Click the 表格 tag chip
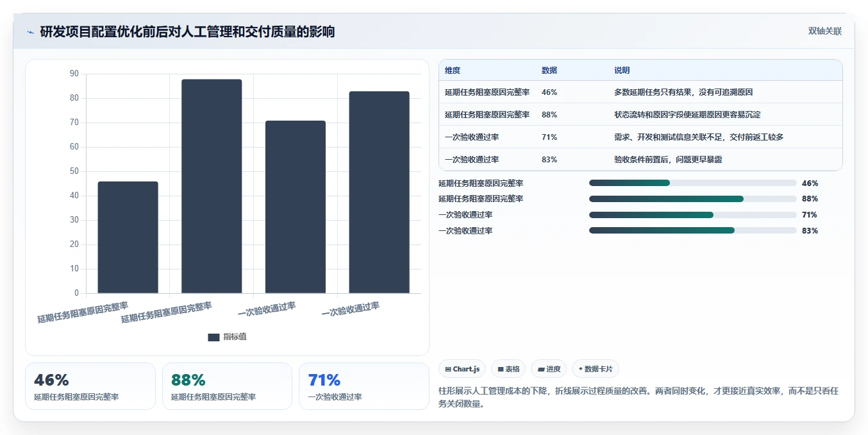 click(508, 369)
